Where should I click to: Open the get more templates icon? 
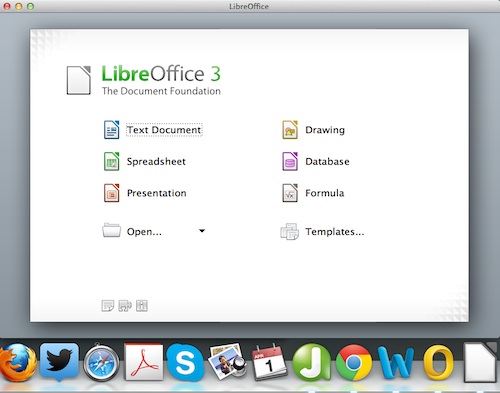pyautogui.click(x=107, y=305)
